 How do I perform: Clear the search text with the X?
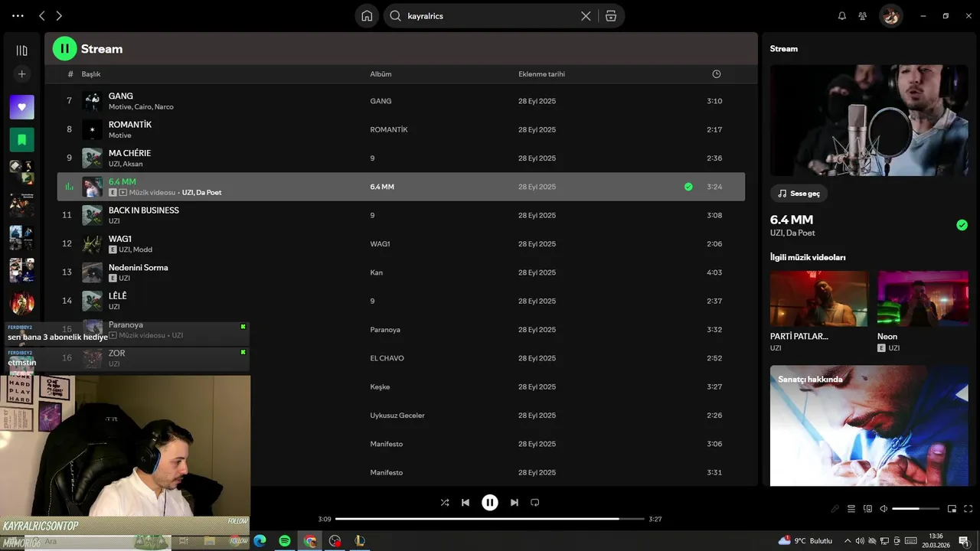(x=586, y=16)
